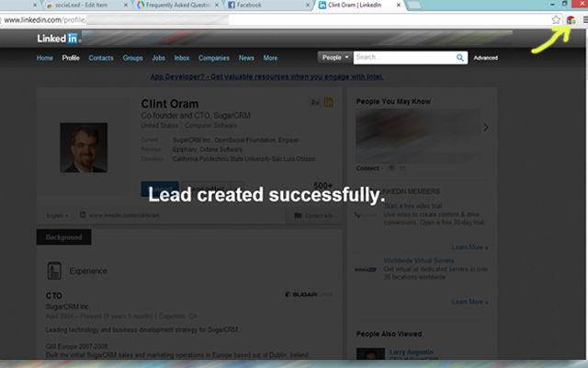Click the 500+ connections count
Image resolution: width=588 pixels, height=368 pixels.
[322, 185]
